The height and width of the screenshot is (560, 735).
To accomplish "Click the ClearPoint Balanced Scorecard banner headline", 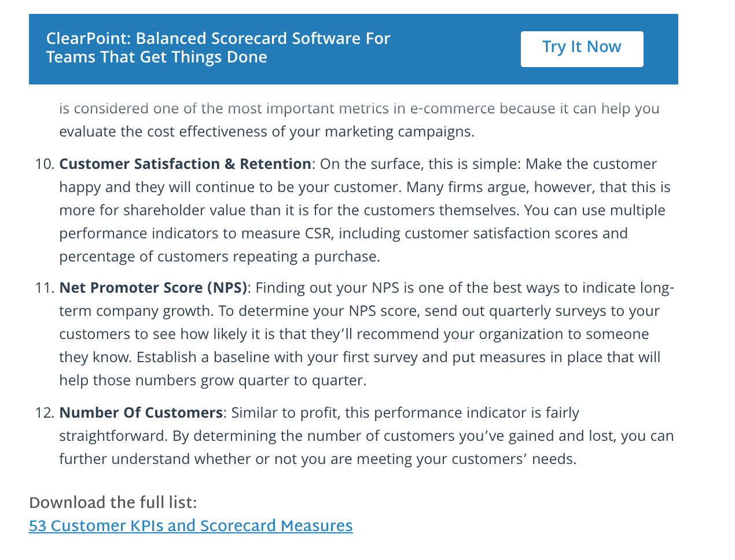I will (218, 47).
